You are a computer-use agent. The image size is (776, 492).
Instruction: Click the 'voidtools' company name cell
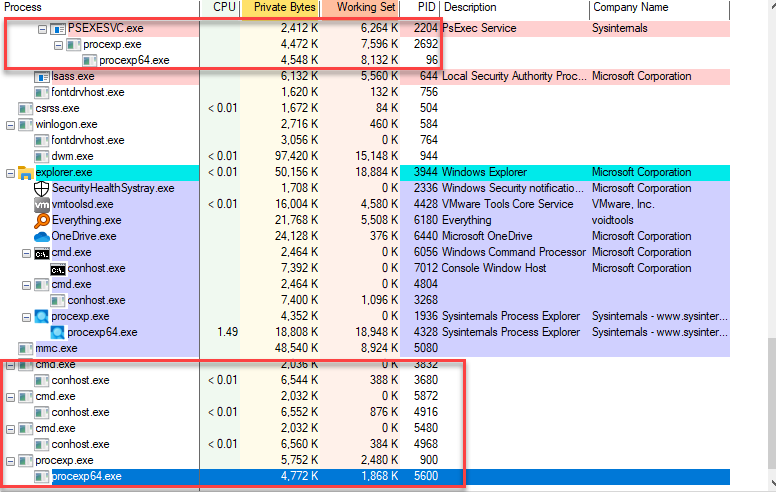click(x=613, y=221)
